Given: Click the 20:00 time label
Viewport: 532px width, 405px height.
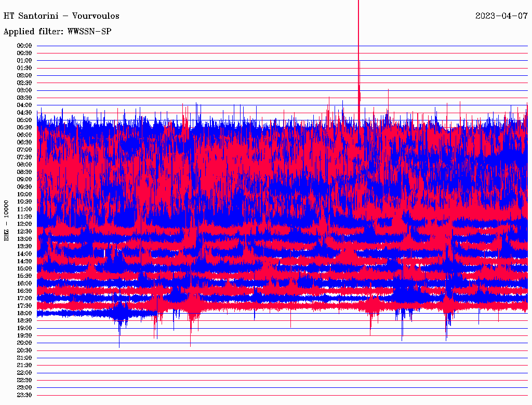Looking at the screenshot, I should tap(24, 343).
